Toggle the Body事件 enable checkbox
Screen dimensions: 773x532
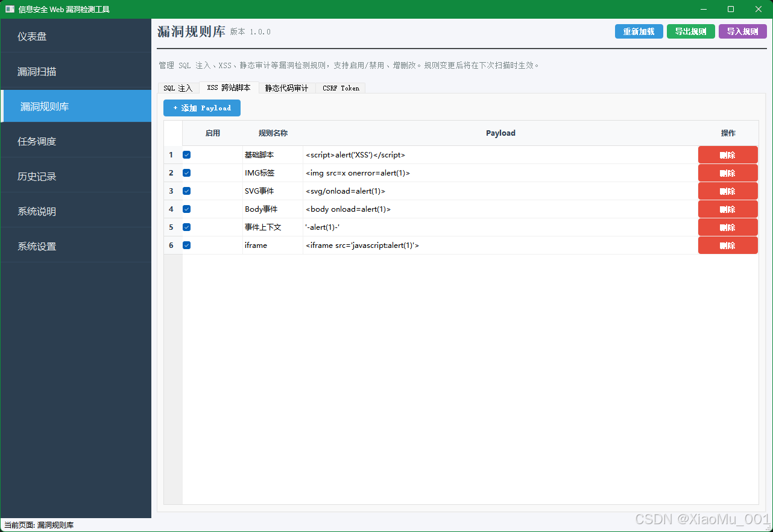[x=187, y=209]
